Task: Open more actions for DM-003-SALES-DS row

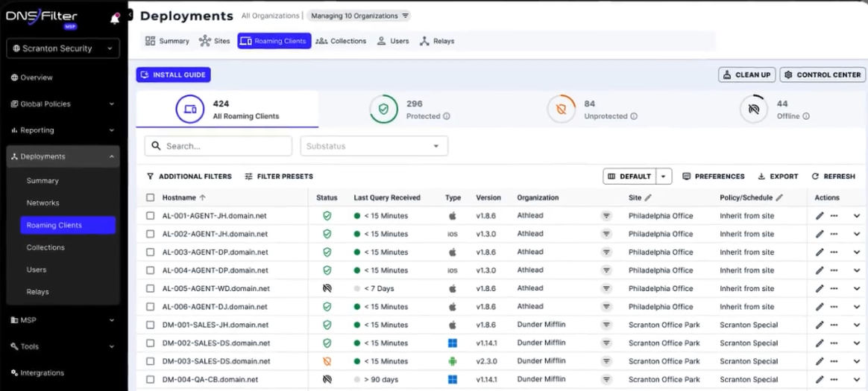Action: click(x=834, y=361)
